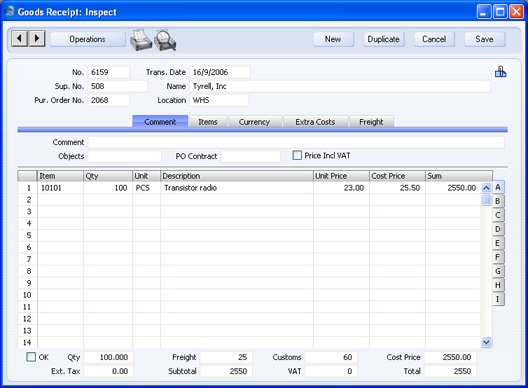Viewport: 528px width, 388px height.
Task: Minimize the Goods Receipt window
Action: click(x=484, y=12)
